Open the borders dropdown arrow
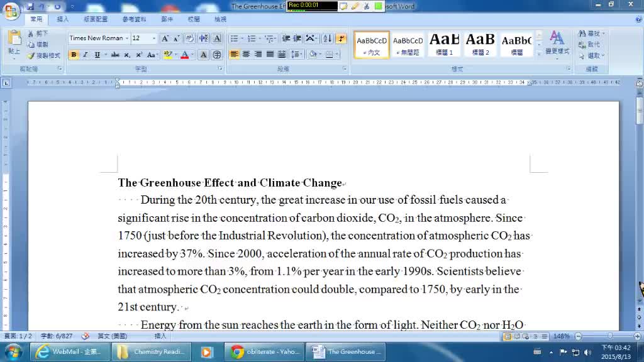 click(337, 54)
